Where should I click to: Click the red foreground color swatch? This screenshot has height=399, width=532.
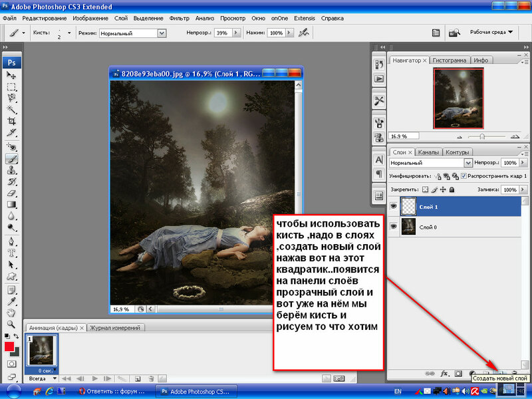pos(9,347)
